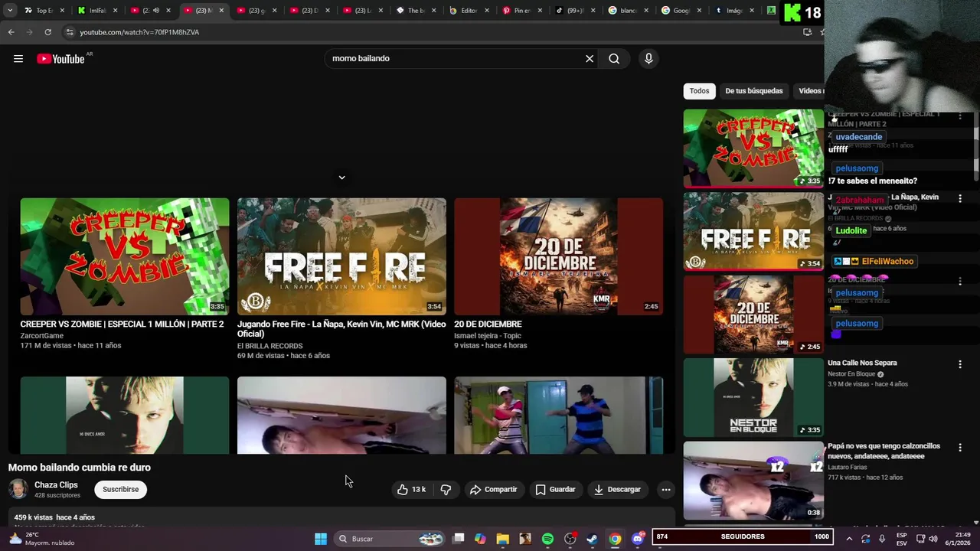Save the video with Guardar

[x=555, y=490]
